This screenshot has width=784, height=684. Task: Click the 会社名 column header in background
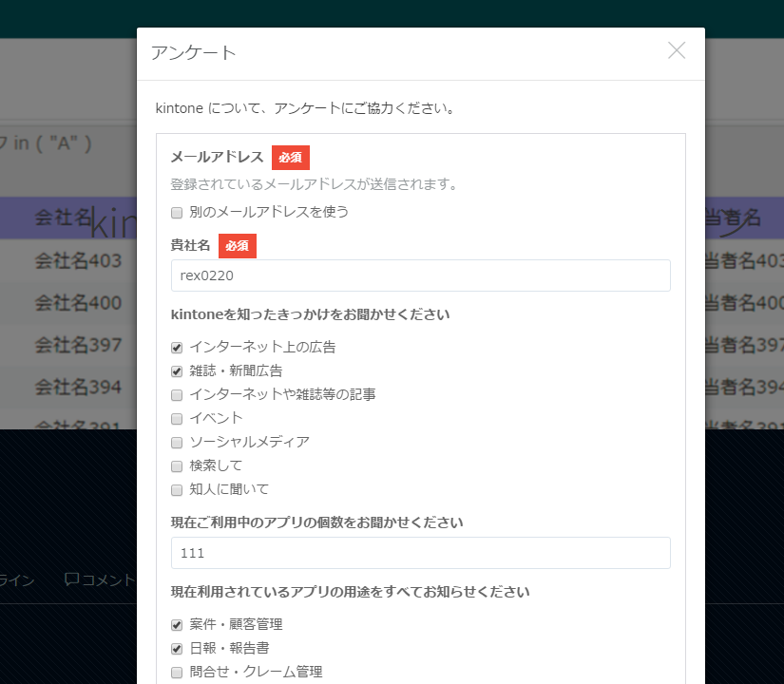click(63, 218)
